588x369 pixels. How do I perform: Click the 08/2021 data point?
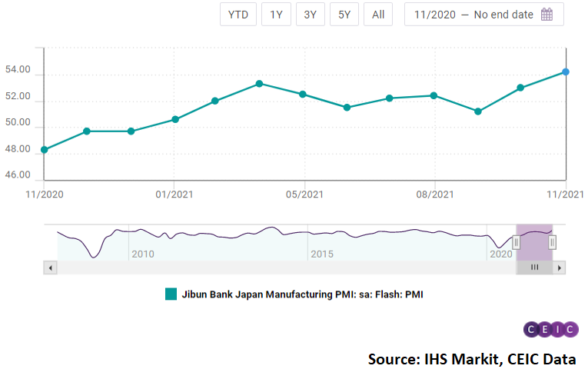pyautogui.click(x=434, y=95)
